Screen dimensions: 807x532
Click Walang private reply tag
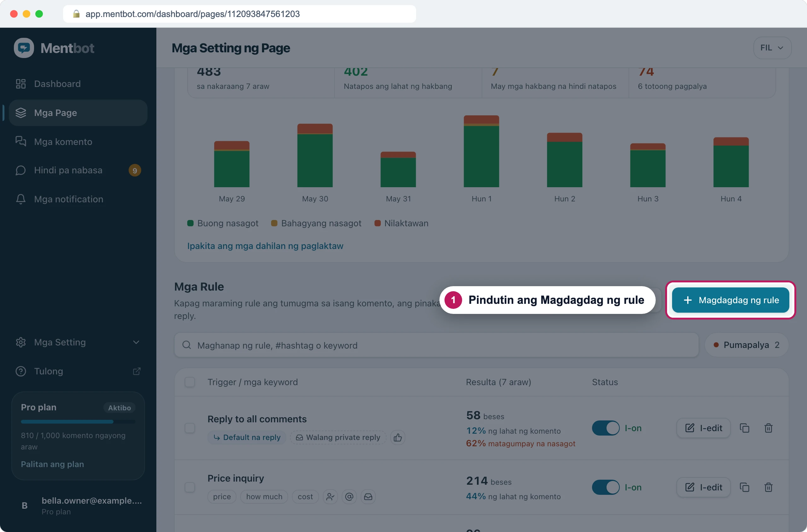point(338,437)
